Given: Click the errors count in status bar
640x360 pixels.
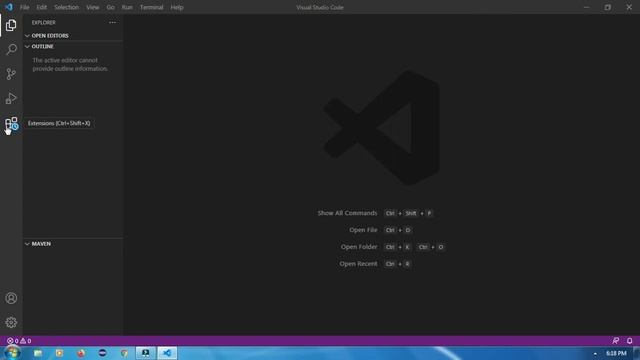Looking at the screenshot, I should (x=13, y=341).
